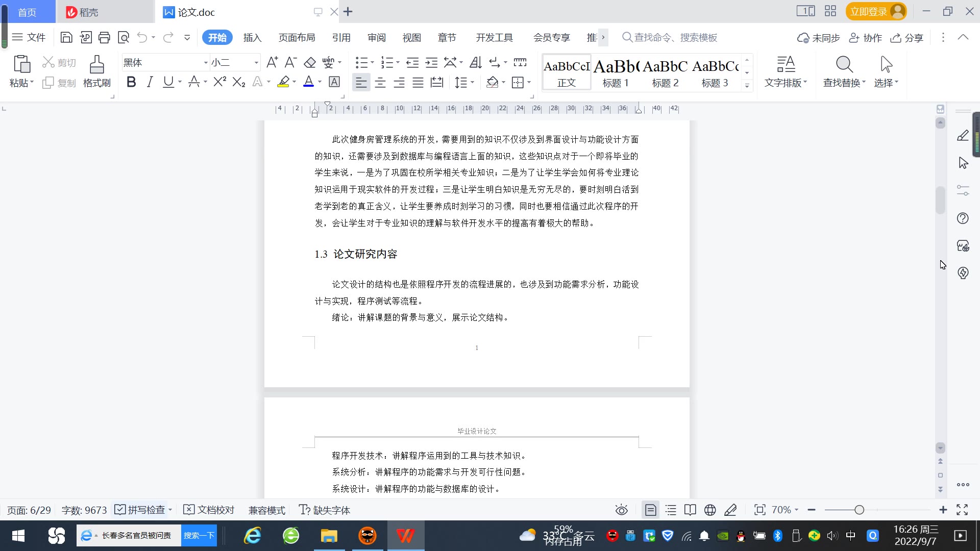Apply Superscript formatting icon
This screenshot has height=551, width=980.
coord(219,82)
